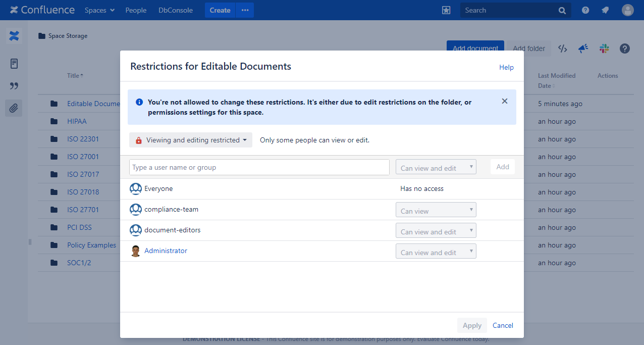Expand document-editors permission dropdown
The height and width of the screenshot is (345, 644).
[x=436, y=231]
